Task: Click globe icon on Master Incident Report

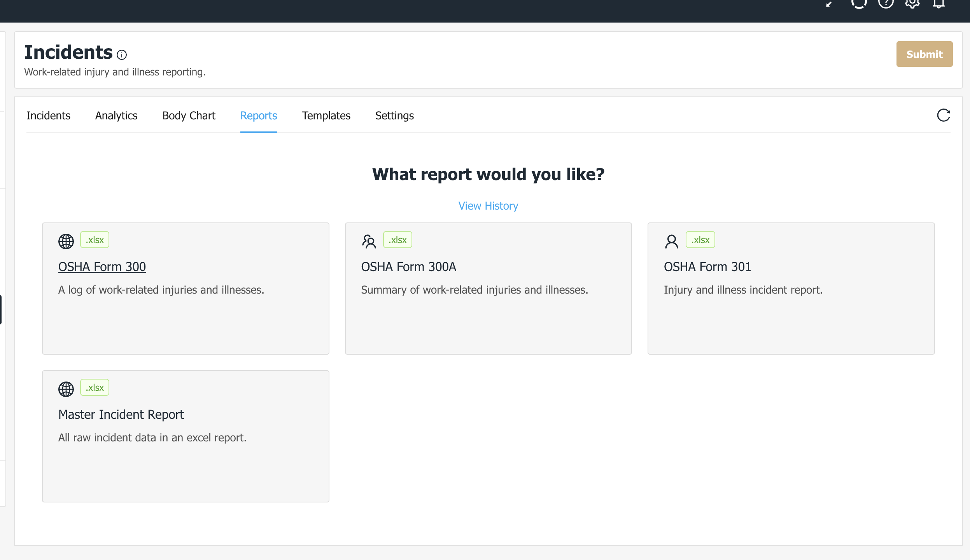Action: (66, 389)
